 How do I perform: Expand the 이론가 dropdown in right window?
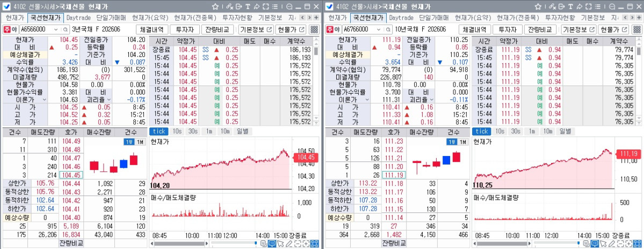click(367, 99)
